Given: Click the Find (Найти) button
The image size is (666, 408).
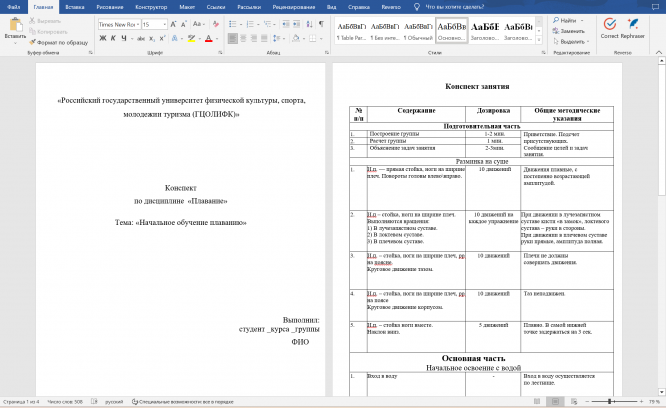Looking at the screenshot, I should pos(565,20).
